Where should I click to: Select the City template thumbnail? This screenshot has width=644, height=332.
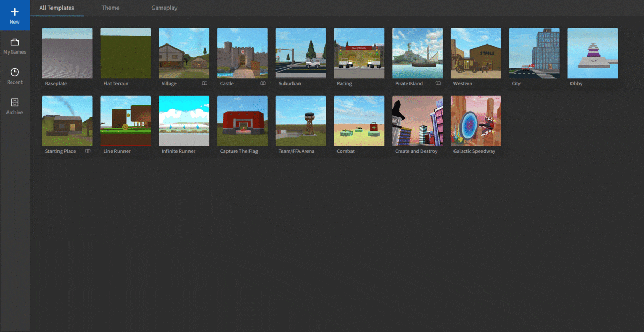(x=535, y=54)
